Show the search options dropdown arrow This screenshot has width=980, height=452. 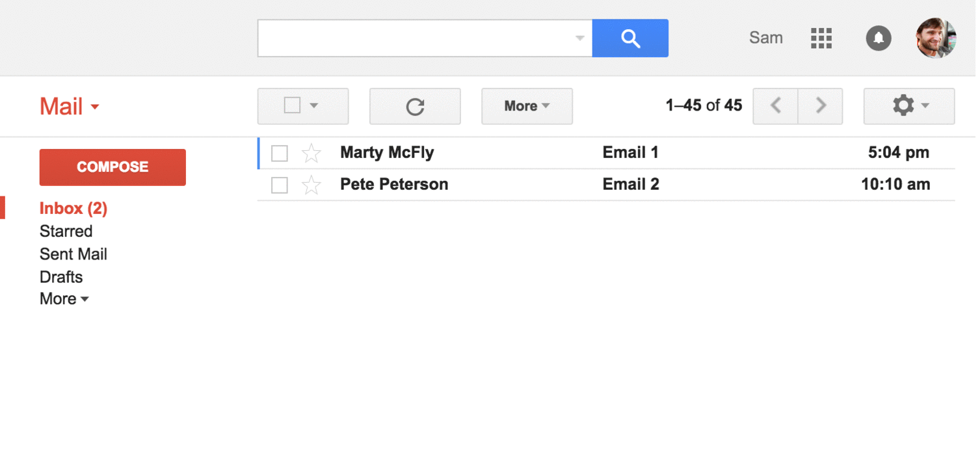(579, 38)
